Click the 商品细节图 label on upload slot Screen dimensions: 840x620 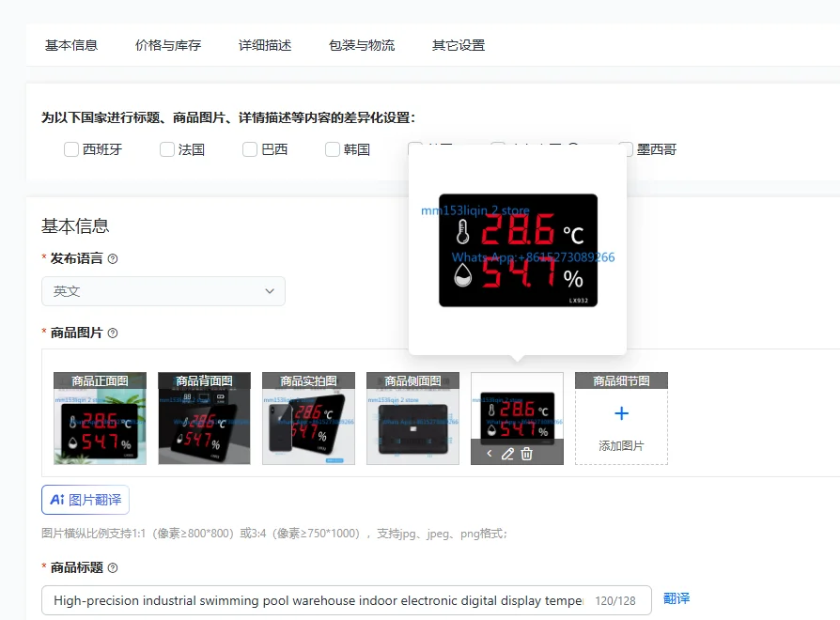point(621,380)
